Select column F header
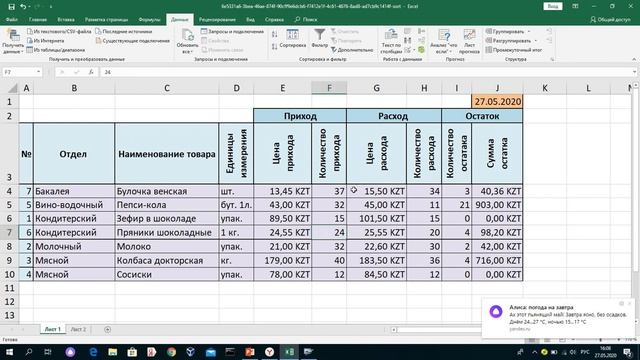Viewport: 640px width, 360px height. [x=329, y=88]
